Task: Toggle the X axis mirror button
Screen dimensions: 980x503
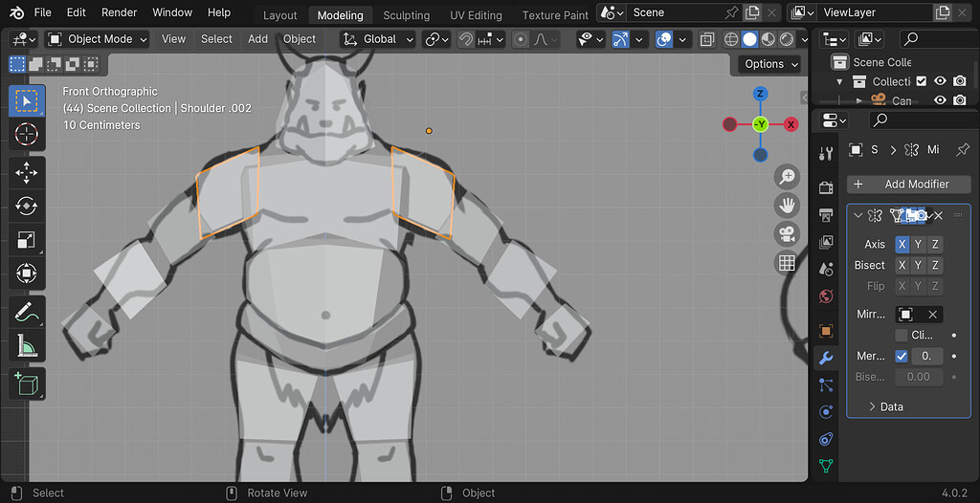Action: click(x=902, y=244)
